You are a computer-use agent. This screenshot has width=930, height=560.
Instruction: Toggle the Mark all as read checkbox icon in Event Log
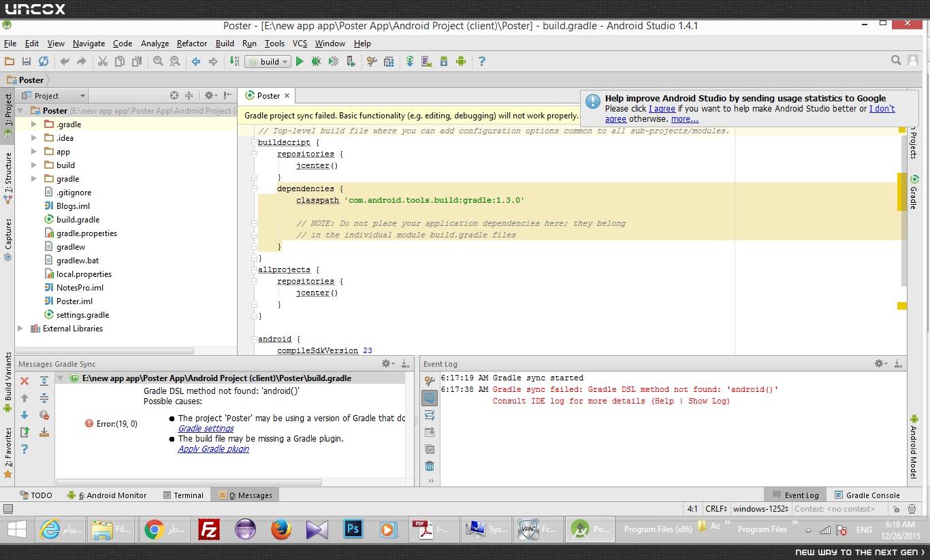pos(430,449)
